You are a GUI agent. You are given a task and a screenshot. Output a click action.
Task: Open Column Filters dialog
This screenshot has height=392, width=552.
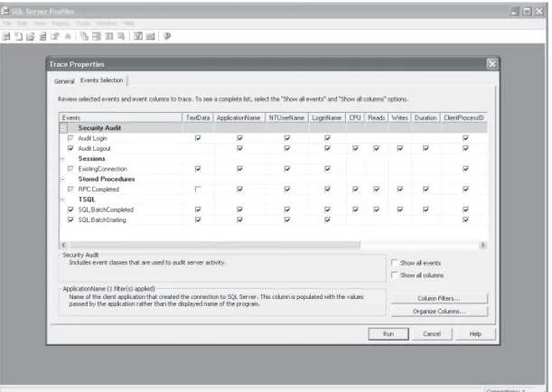439,298
